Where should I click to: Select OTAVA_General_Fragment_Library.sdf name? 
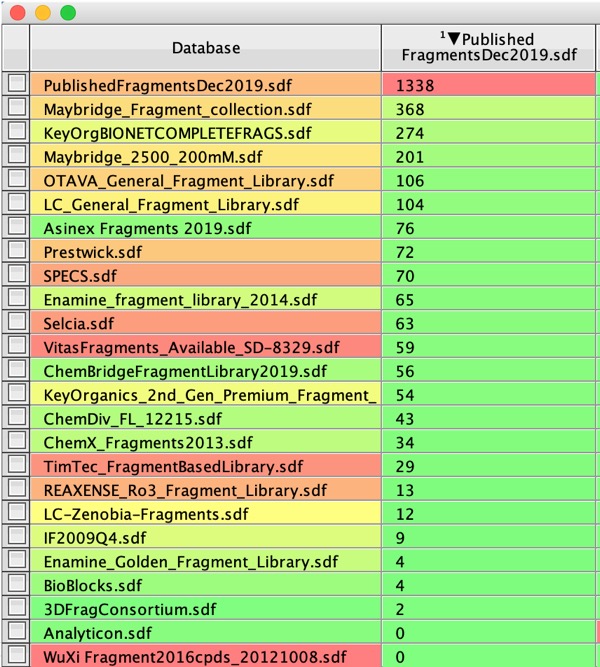pos(189,181)
